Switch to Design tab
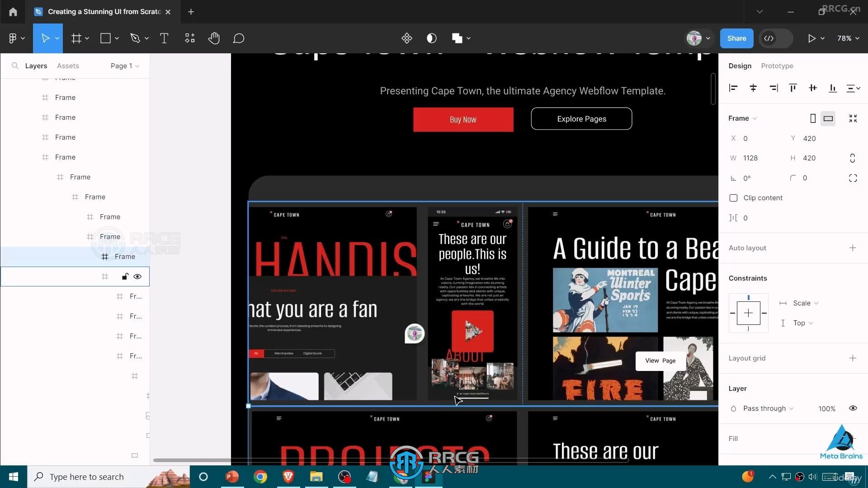The height and width of the screenshot is (488, 868). pos(740,66)
